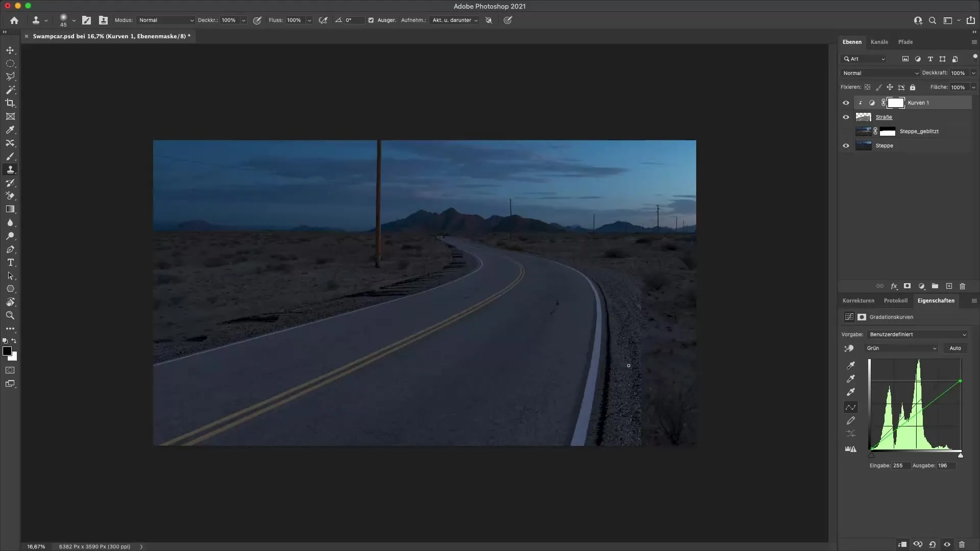
Task: Select the Eyedropper tool in toolbar
Action: pyautogui.click(x=10, y=130)
